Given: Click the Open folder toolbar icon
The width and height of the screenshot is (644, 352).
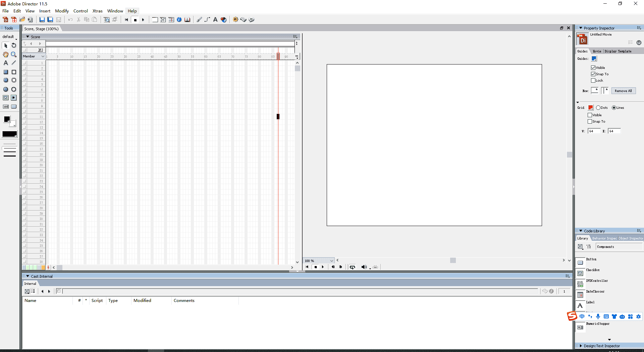Looking at the screenshot, I should [22, 19].
